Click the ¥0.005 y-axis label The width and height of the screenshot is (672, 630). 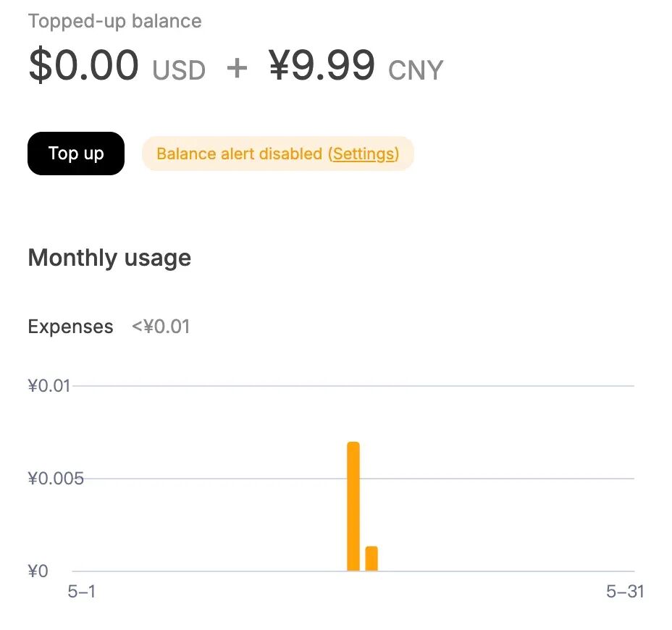point(56,478)
